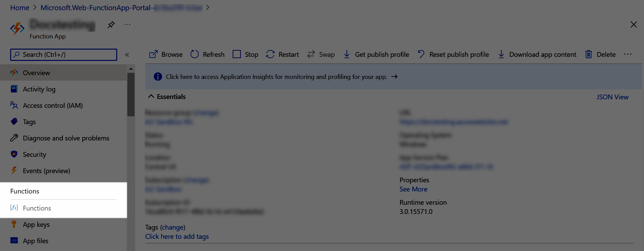This screenshot has width=644, height=251.
Task: Open Events (preview) in the sidebar
Action: click(x=64, y=170)
